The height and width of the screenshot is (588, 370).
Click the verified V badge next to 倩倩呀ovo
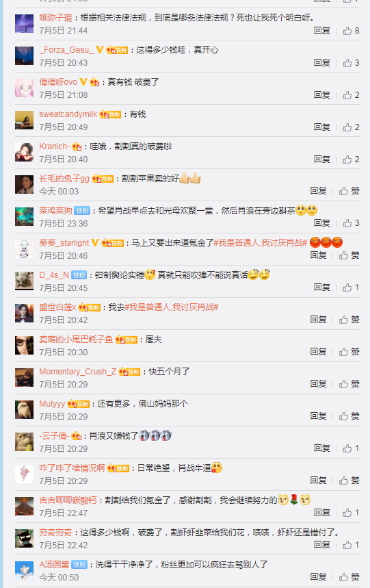[x=83, y=81]
